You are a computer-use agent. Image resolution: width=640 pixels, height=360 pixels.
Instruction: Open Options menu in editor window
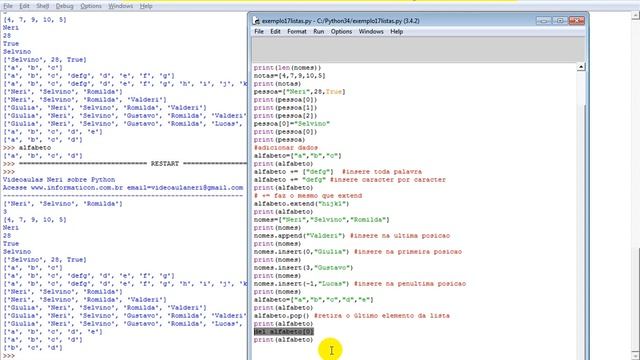[341, 31]
